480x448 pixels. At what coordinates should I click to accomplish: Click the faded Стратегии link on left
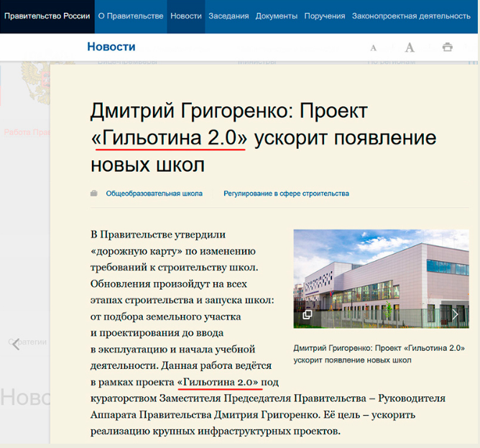point(27,342)
